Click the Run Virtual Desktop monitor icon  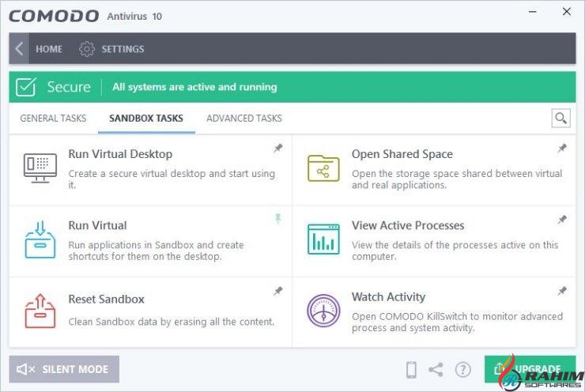[40, 168]
